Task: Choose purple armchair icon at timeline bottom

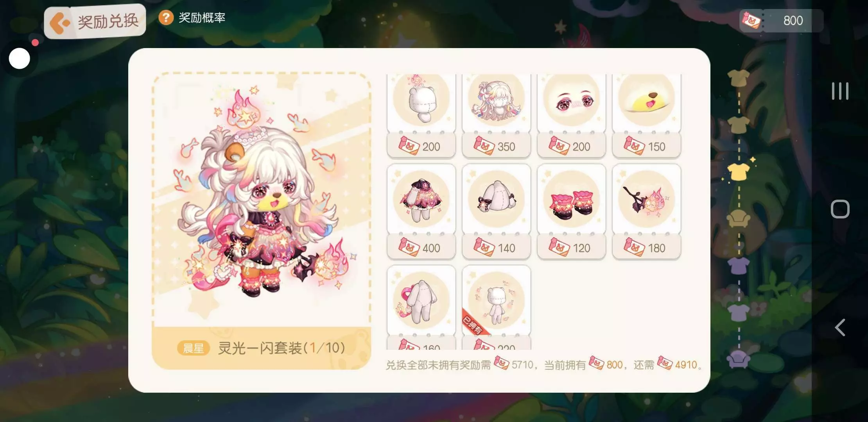Action: tap(738, 359)
